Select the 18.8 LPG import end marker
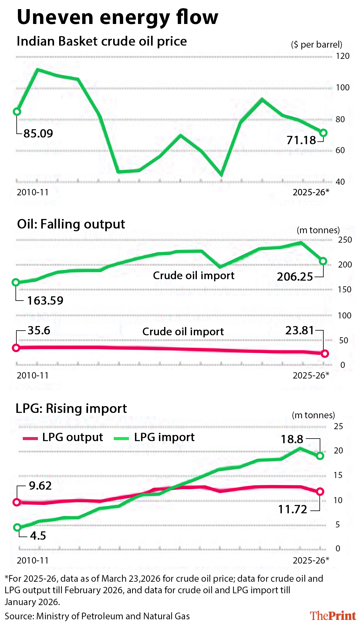 320,456
